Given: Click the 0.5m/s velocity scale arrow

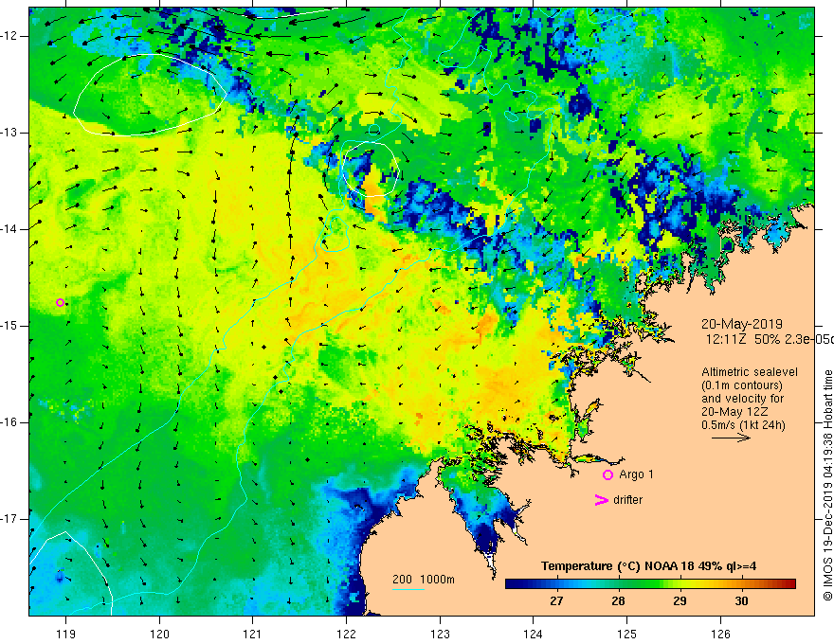Looking at the screenshot, I should tap(731, 438).
